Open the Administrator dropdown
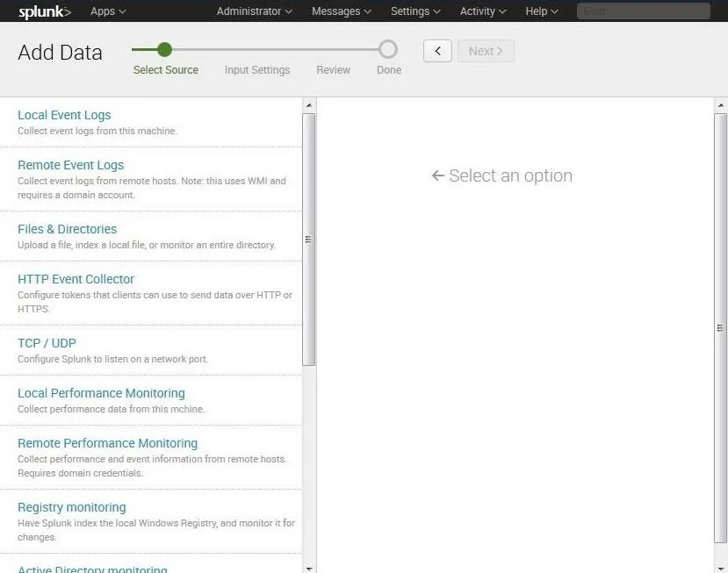Screen dimensions: 728x573 pyautogui.click(x=254, y=11)
